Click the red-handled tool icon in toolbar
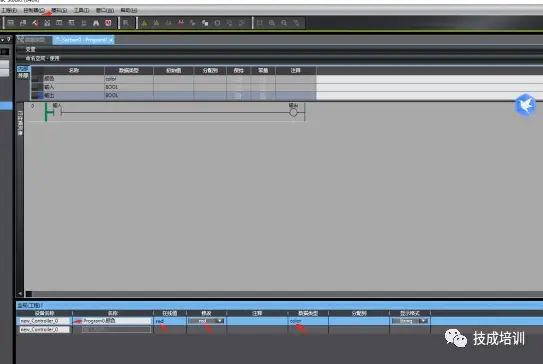 (35, 23)
